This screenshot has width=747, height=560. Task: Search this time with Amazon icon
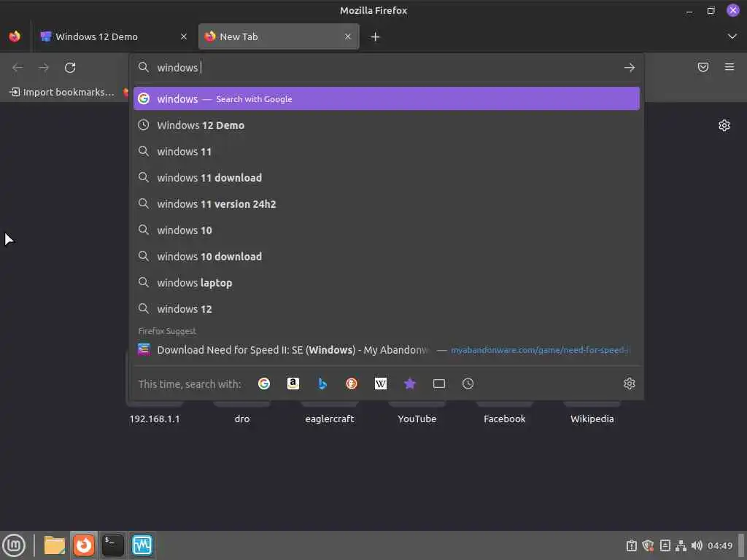293,384
